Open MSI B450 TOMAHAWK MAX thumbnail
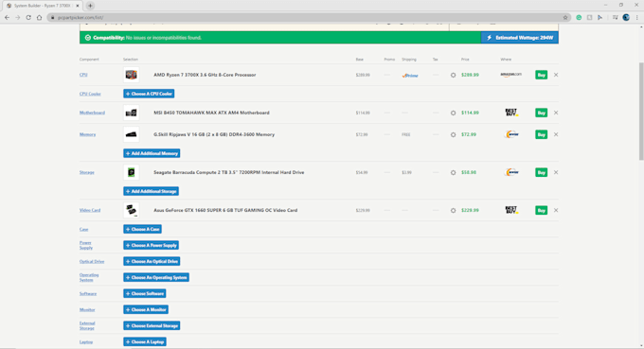Screen dimensions: 644x349 [131, 113]
